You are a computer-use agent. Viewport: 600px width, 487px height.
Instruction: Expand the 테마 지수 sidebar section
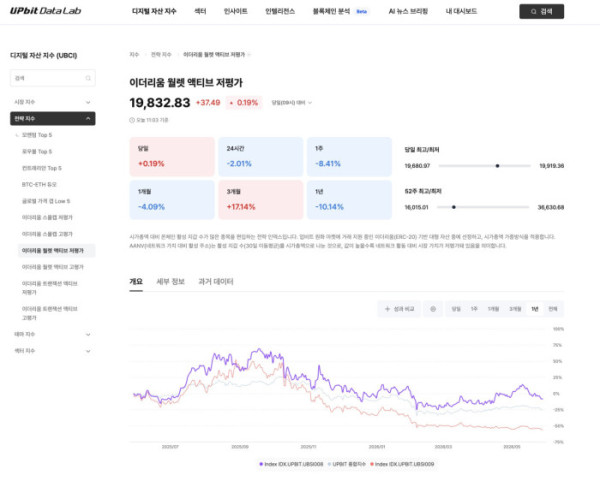[52, 334]
